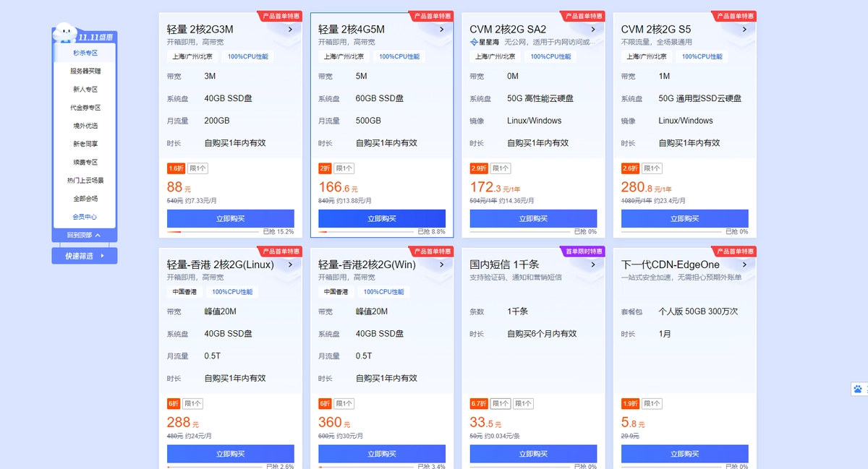Click the 限1个 tag on 轻量 2核4G5M card
868x469 pixels.
pyautogui.click(x=344, y=168)
